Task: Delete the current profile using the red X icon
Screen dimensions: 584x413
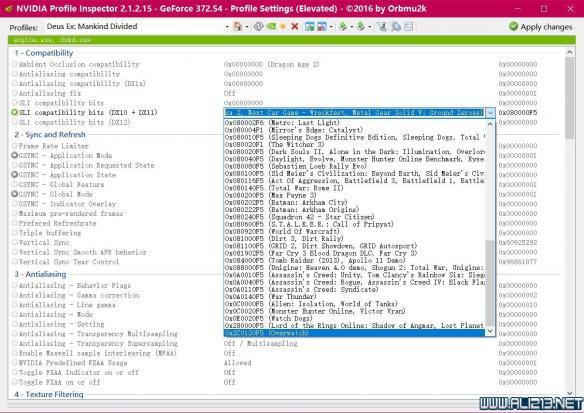Action: coord(295,26)
